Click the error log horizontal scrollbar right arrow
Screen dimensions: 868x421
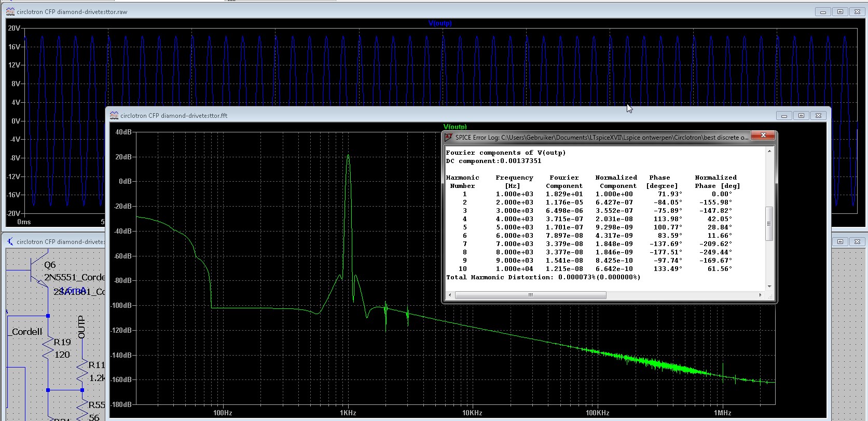(x=761, y=295)
